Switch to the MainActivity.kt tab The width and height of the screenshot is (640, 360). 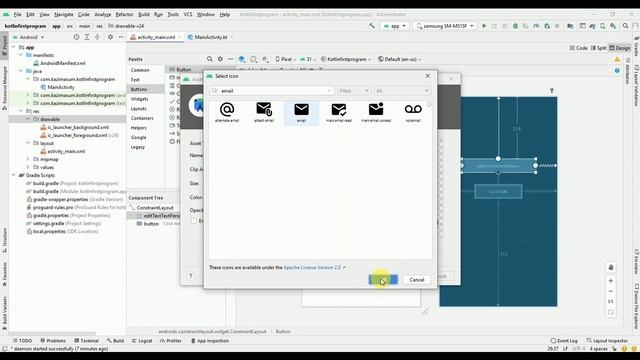[210, 37]
